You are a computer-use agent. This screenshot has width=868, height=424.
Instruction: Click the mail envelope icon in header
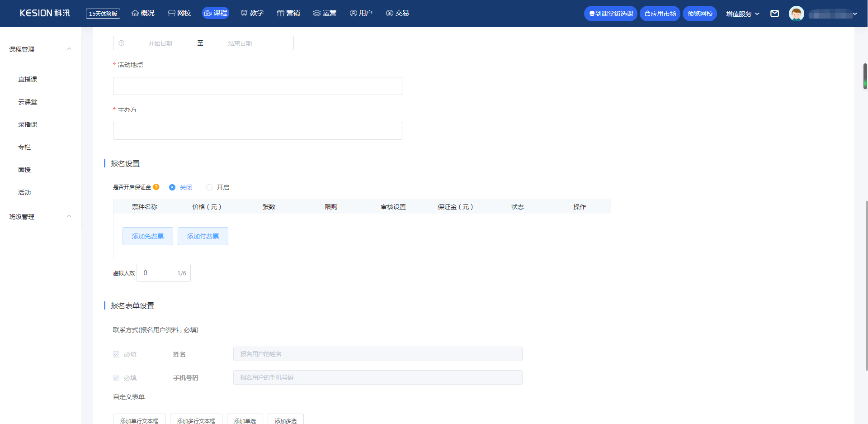pos(774,14)
